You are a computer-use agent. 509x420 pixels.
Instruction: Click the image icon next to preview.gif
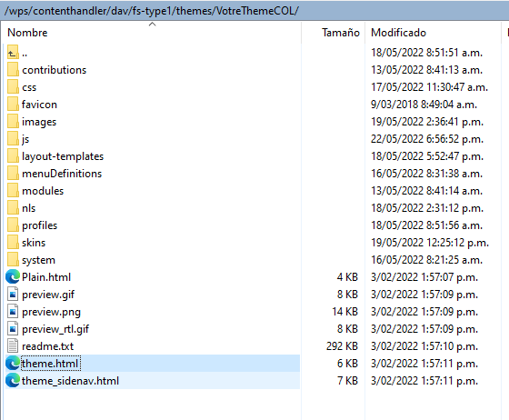13,295
